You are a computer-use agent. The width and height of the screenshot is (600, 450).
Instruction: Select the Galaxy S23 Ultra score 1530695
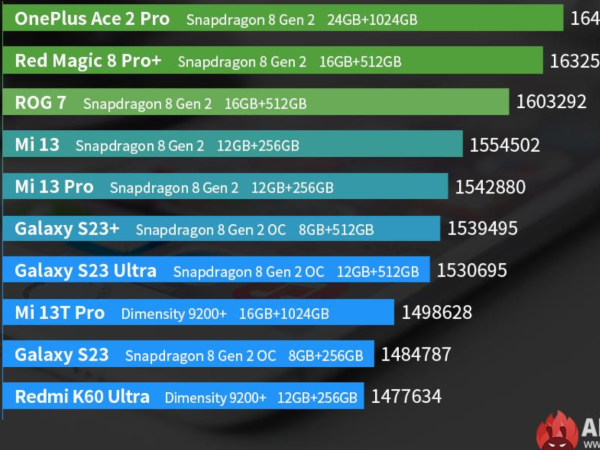point(472,271)
